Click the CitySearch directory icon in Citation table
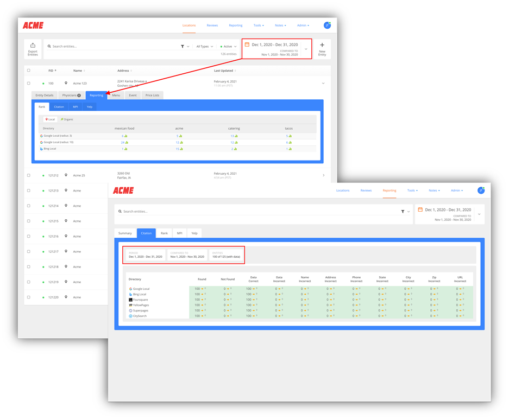 [130, 316]
